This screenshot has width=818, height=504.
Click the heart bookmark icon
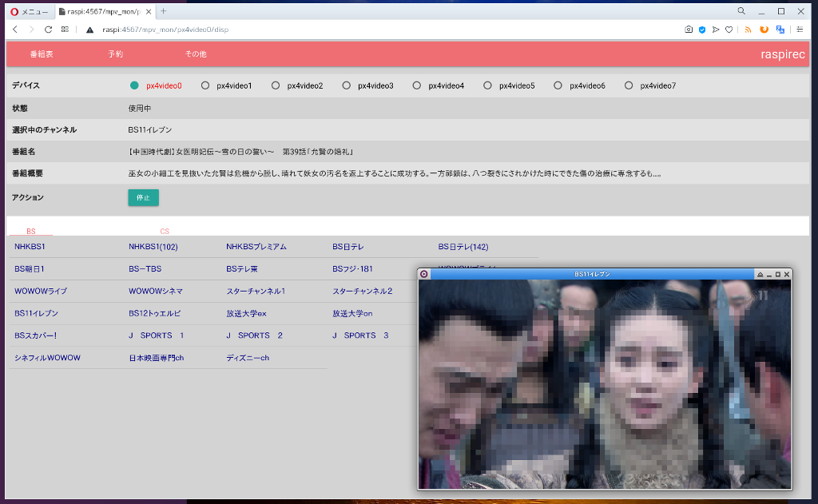729,30
